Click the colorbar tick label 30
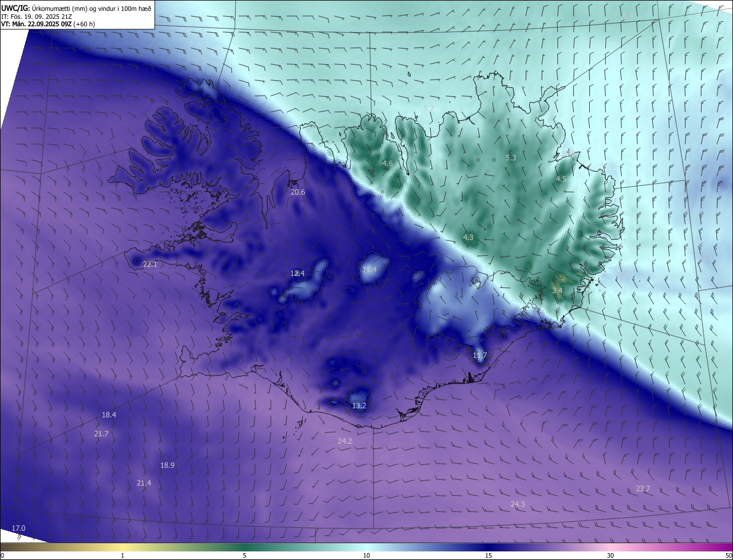 tap(610, 555)
